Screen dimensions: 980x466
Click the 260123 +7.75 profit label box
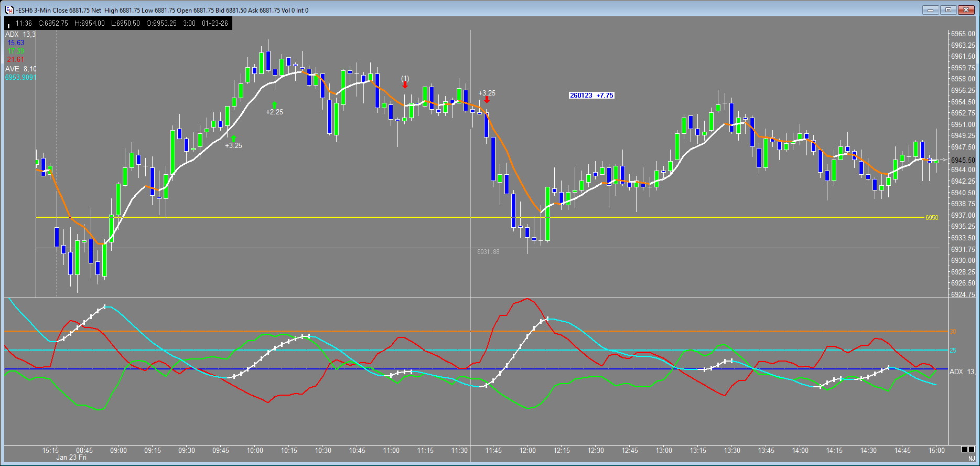click(x=591, y=96)
